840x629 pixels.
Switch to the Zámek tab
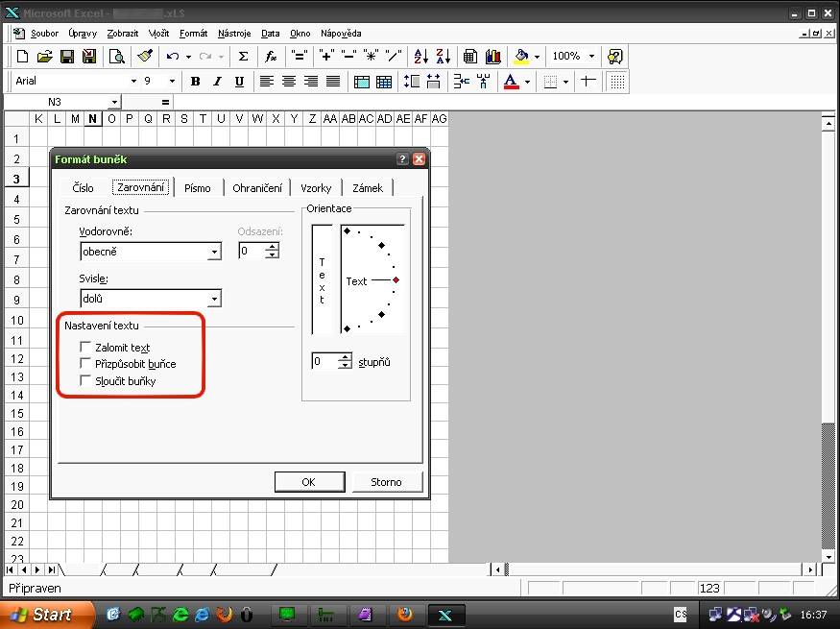(x=368, y=188)
